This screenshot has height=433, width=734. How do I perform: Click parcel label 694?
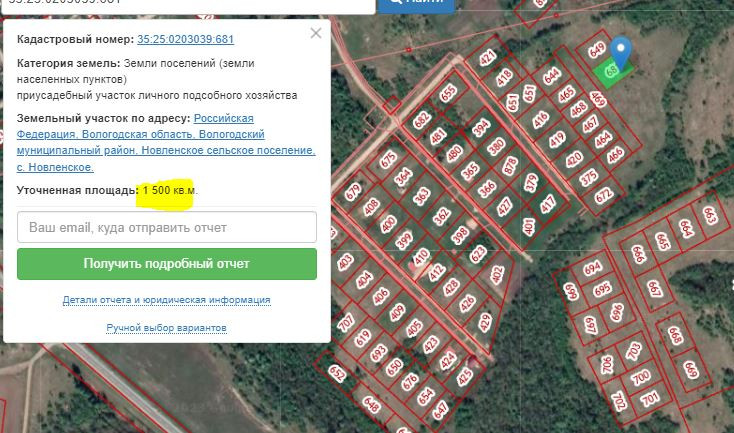tap(595, 269)
